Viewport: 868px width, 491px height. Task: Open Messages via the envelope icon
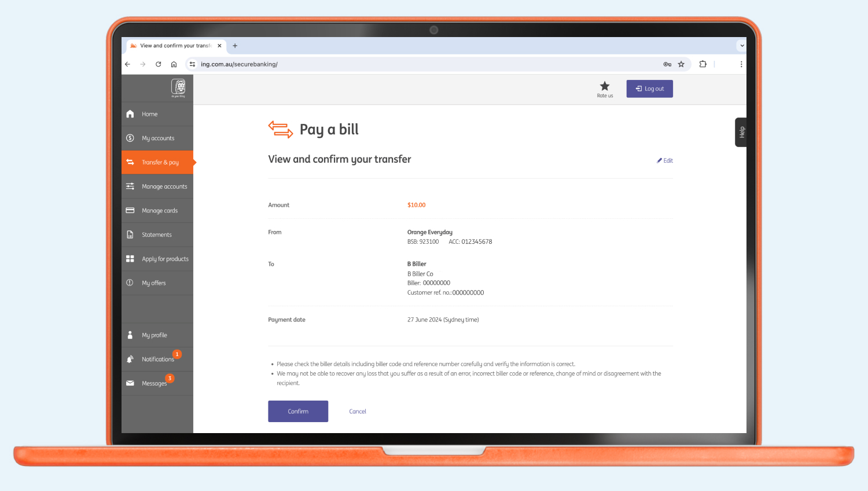pos(130,383)
